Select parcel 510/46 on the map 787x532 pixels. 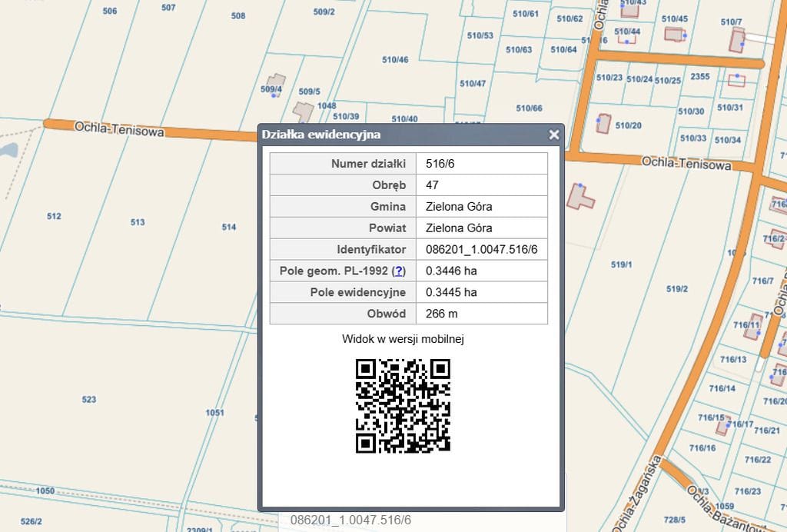[395, 60]
